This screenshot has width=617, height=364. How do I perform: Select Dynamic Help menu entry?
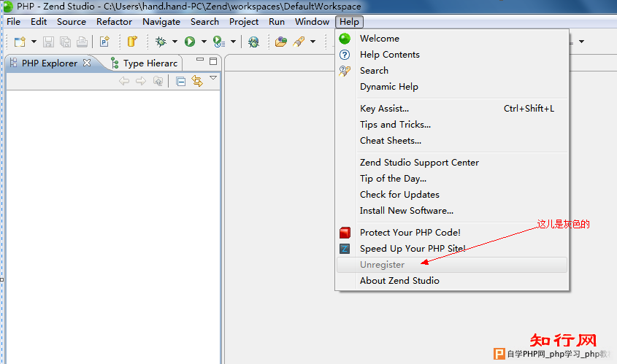(x=452, y=87)
